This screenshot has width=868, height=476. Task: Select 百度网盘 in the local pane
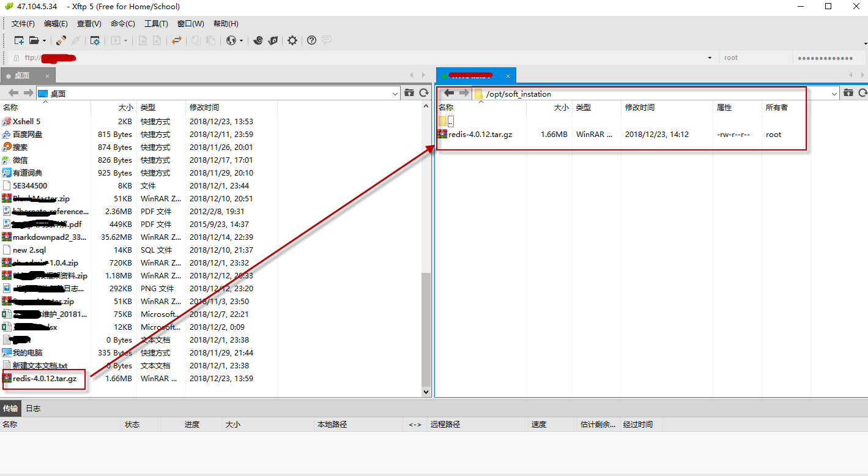[x=28, y=134]
